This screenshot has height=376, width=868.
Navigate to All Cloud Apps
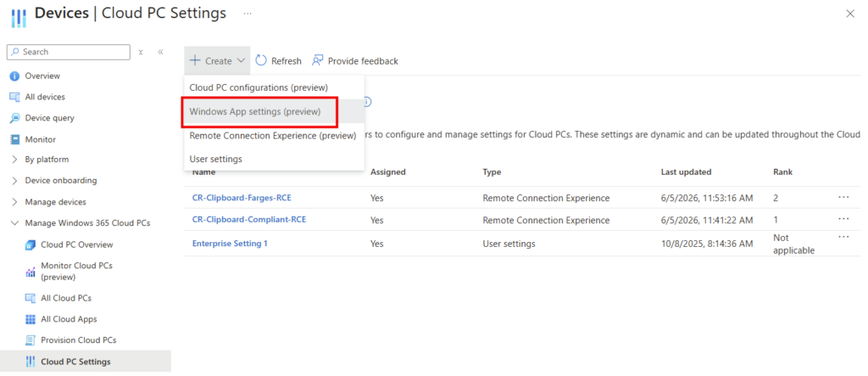69,319
